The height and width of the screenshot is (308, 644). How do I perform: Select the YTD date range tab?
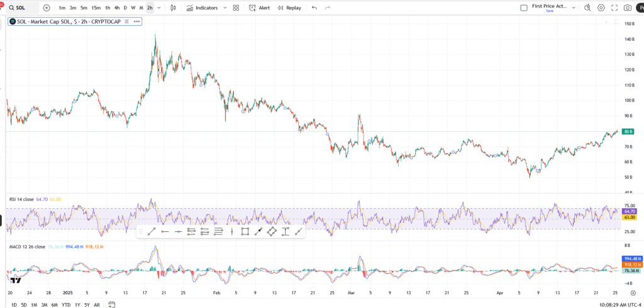click(x=64, y=304)
